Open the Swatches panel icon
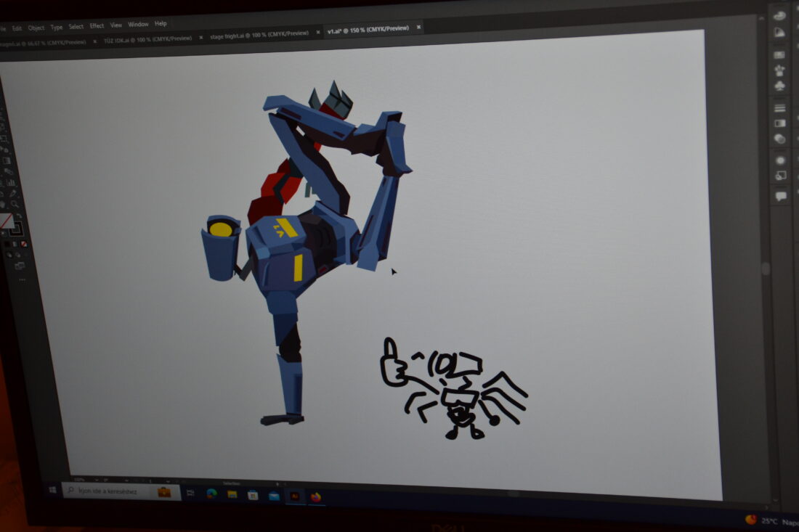Viewport: 799px width, 532px height. point(779,54)
